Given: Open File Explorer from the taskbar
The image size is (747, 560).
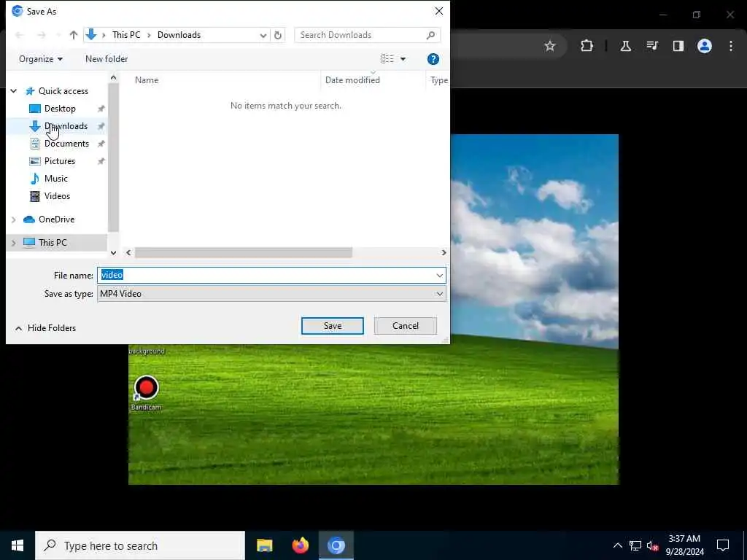Looking at the screenshot, I should tap(264, 545).
